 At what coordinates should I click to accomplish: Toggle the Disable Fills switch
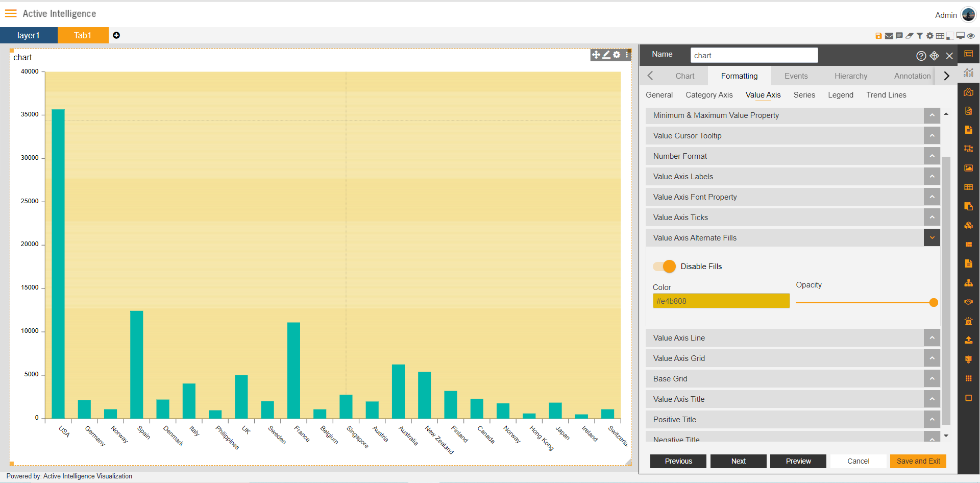coord(664,267)
